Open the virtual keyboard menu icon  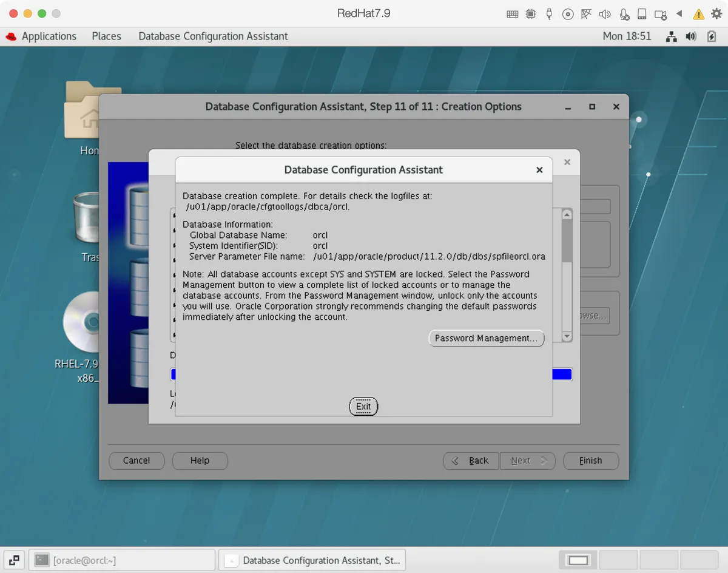coord(512,13)
